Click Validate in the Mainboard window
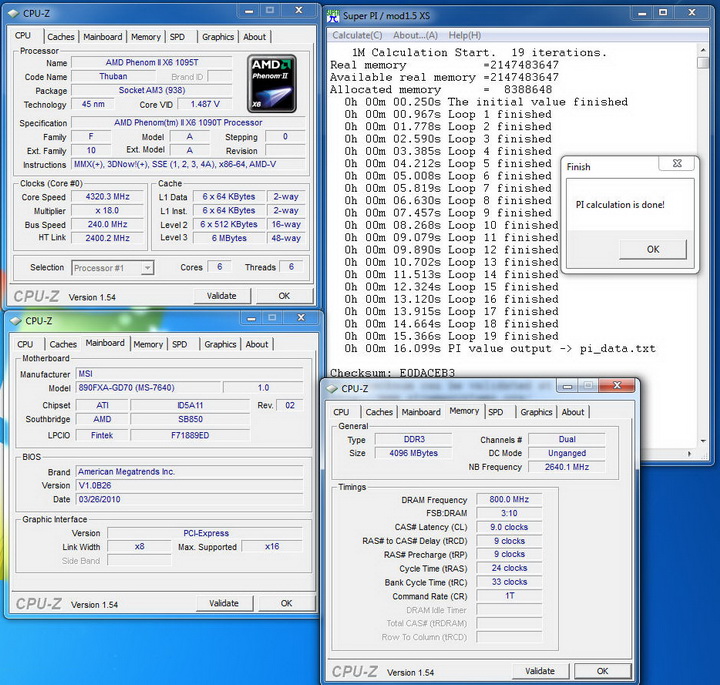The width and height of the screenshot is (720, 685). [x=223, y=603]
